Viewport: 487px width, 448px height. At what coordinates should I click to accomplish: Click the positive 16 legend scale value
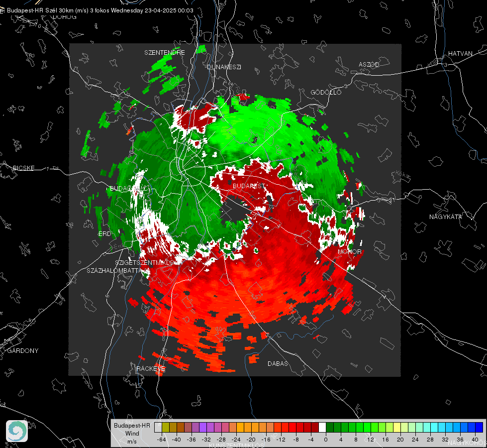[x=385, y=440]
